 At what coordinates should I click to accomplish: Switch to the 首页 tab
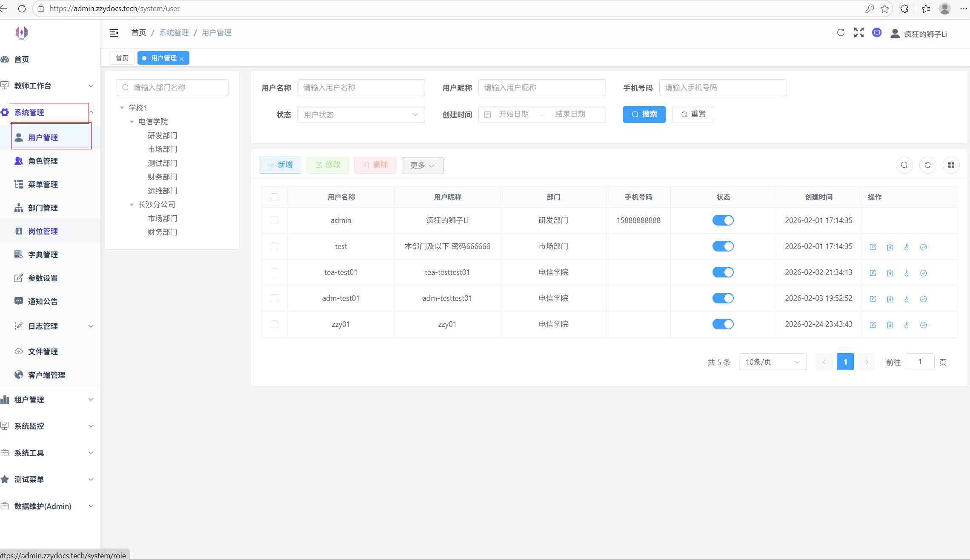(122, 58)
